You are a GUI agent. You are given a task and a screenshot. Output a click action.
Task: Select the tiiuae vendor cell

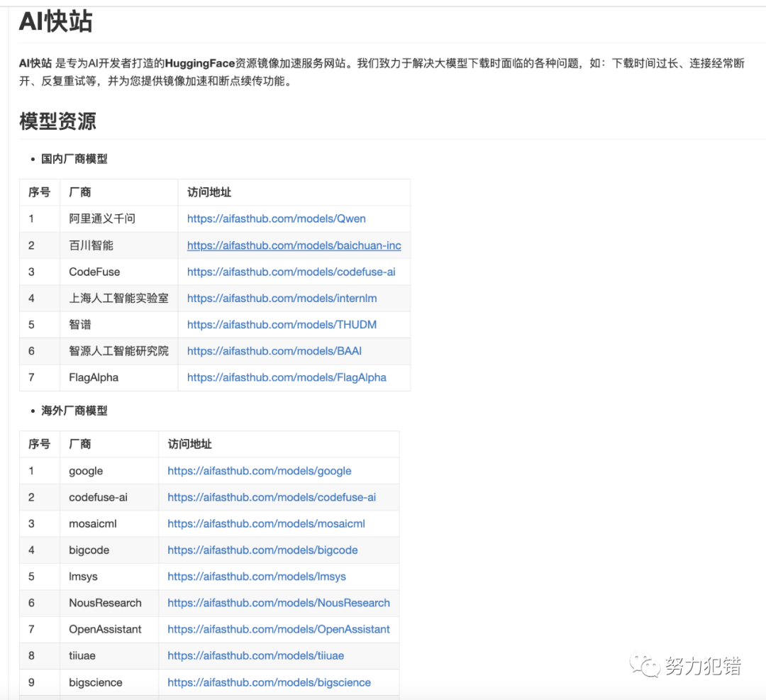click(109, 655)
